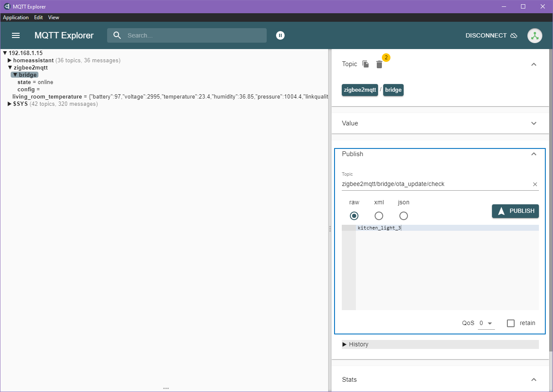Screen dimensions: 553x392
Task: Click the vertical panel splitter handle
Action: [x=330, y=229]
